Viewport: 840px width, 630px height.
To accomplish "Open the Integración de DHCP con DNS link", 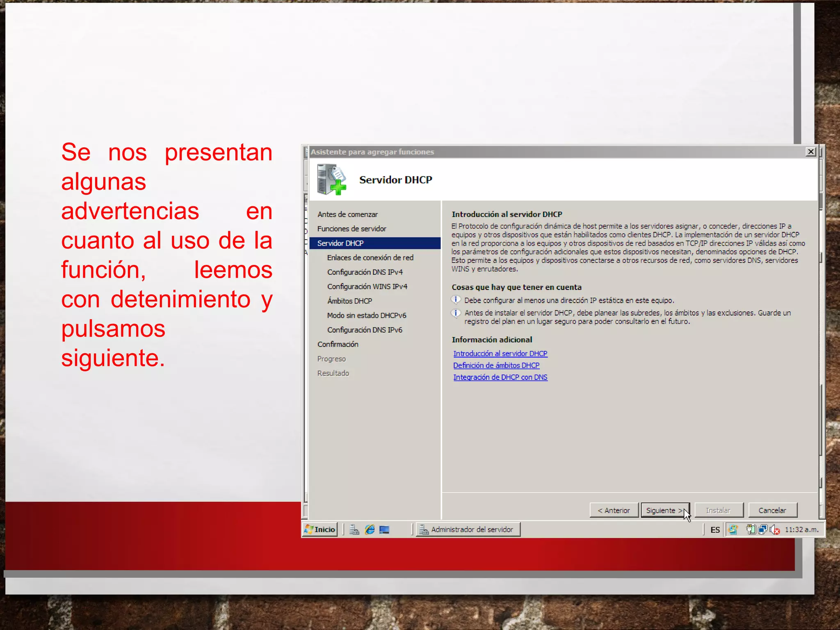I will point(500,377).
